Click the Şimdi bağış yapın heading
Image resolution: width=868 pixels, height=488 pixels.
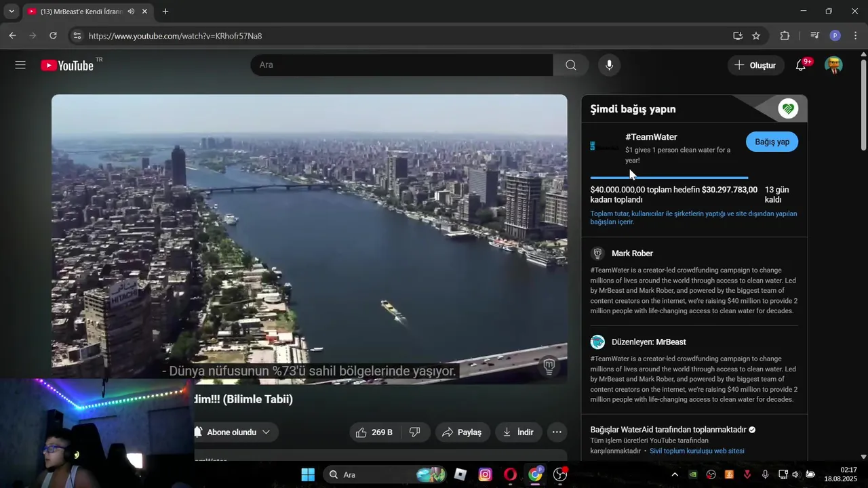pyautogui.click(x=633, y=109)
